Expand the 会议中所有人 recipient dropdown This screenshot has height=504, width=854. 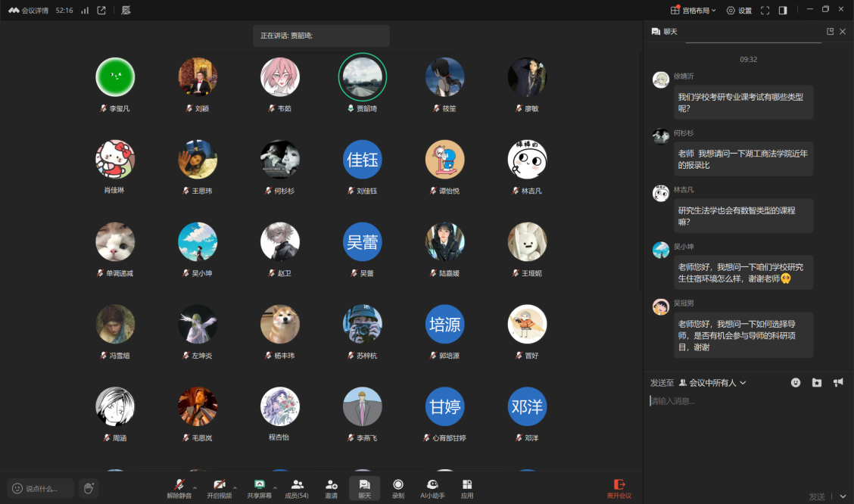[713, 383]
